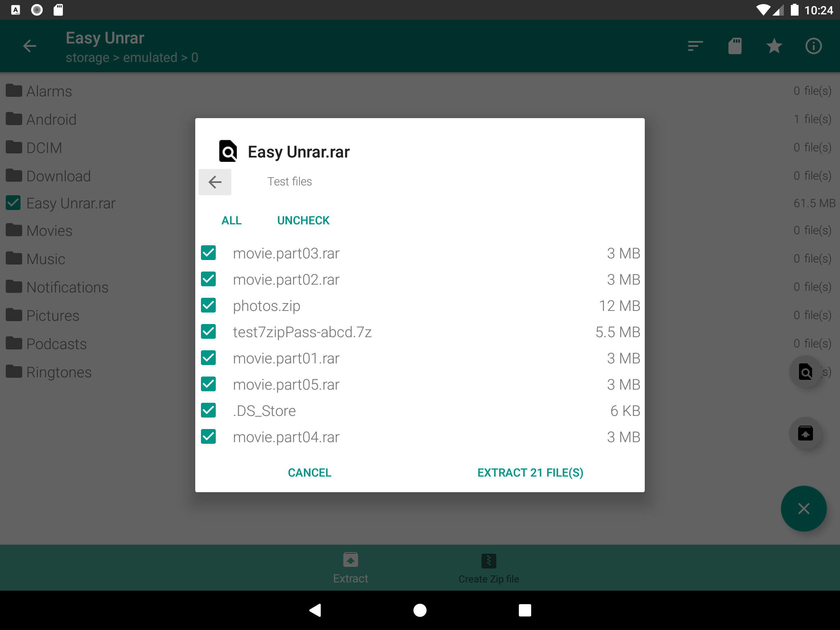Viewport: 840px width, 630px height.
Task: Click UNCHECK to deselect files
Action: point(303,221)
